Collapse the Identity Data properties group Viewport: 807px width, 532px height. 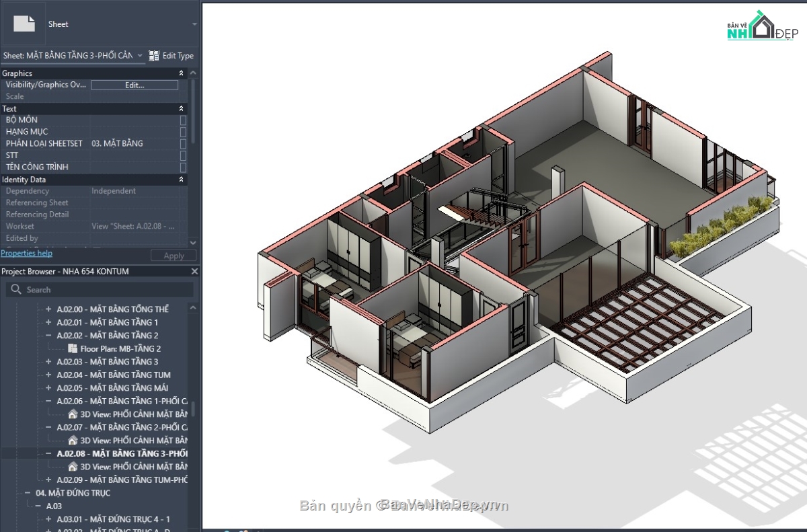pos(181,180)
